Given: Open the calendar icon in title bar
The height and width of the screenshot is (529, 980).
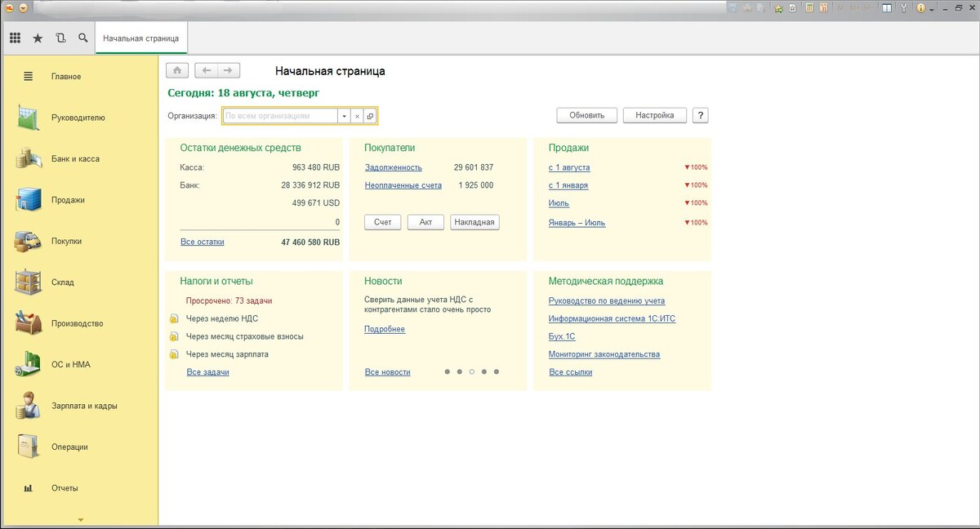Looking at the screenshot, I should tap(823, 8).
